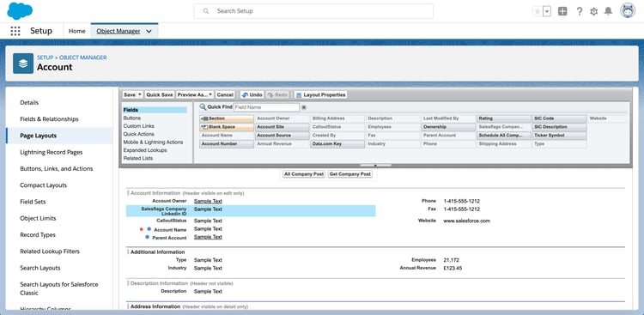Click the Redo button
The width and height of the screenshot is (644, 315).
277,95
